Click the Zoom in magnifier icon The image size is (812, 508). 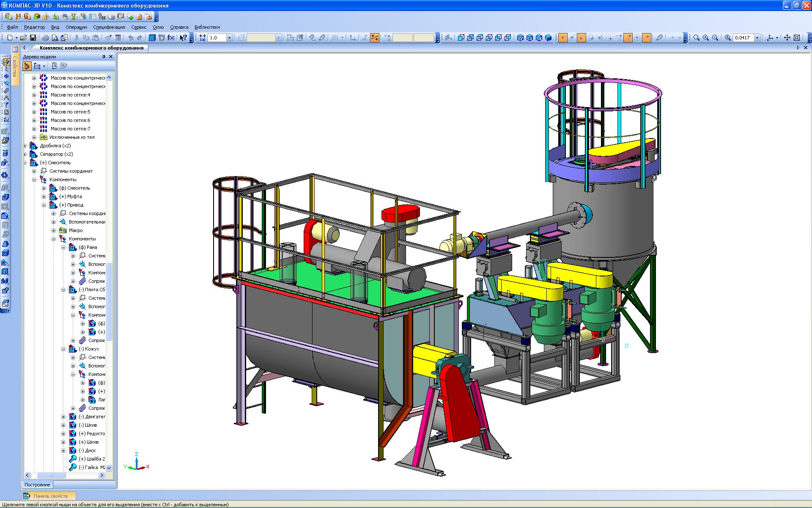click(706, 38)
